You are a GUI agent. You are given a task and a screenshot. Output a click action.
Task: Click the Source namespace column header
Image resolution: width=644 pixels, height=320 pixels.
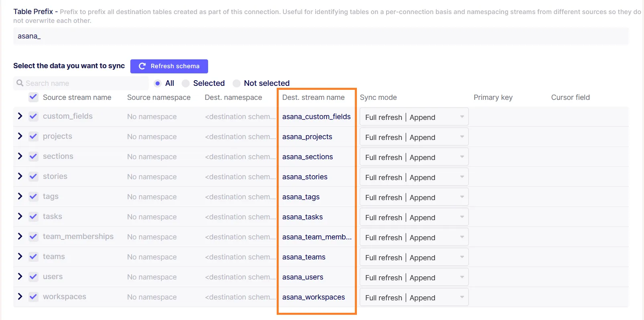(159, 97)
